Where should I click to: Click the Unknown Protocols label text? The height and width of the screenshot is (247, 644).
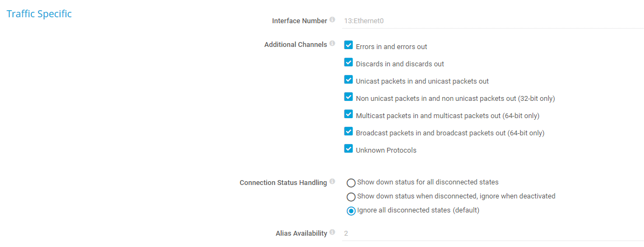pyautogui.click(x=386, y=150)
